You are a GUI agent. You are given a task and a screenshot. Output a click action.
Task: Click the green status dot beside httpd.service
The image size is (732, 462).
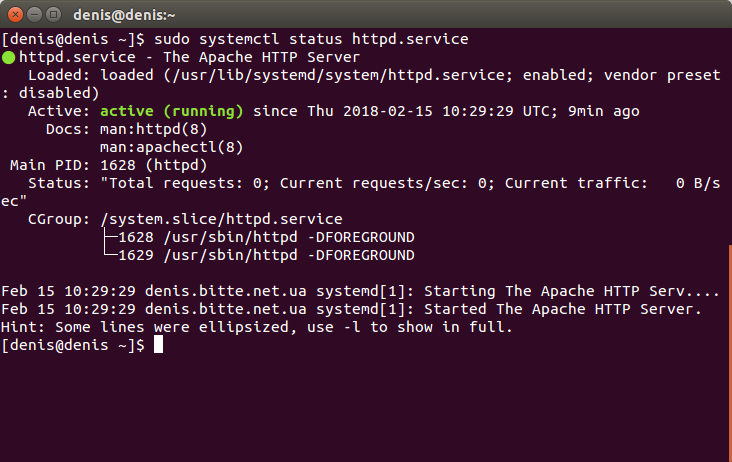8,58
